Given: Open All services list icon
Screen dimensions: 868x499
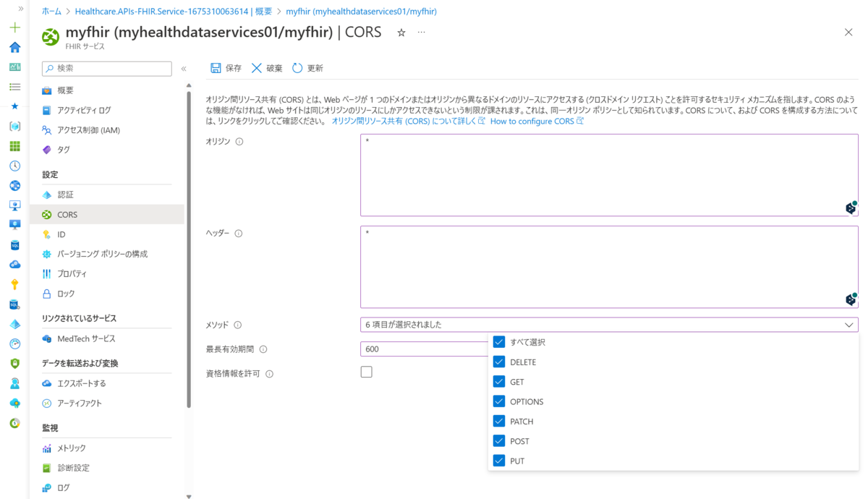Looking at the screenshot, I should 14,86.
